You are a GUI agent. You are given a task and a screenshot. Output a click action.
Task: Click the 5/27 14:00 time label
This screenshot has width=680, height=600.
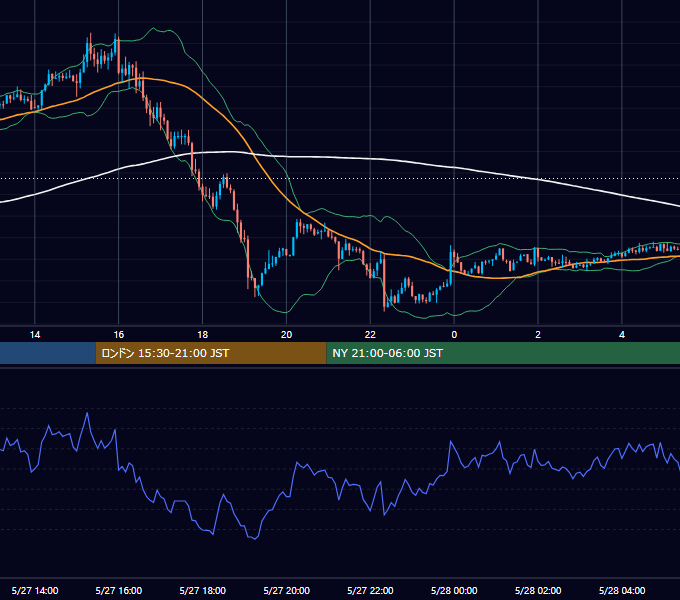[x=35, y=590]
